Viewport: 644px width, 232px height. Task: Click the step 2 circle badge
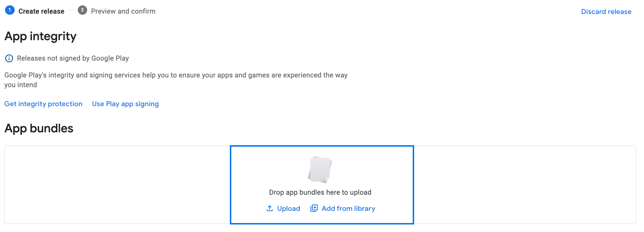[82, 10]
